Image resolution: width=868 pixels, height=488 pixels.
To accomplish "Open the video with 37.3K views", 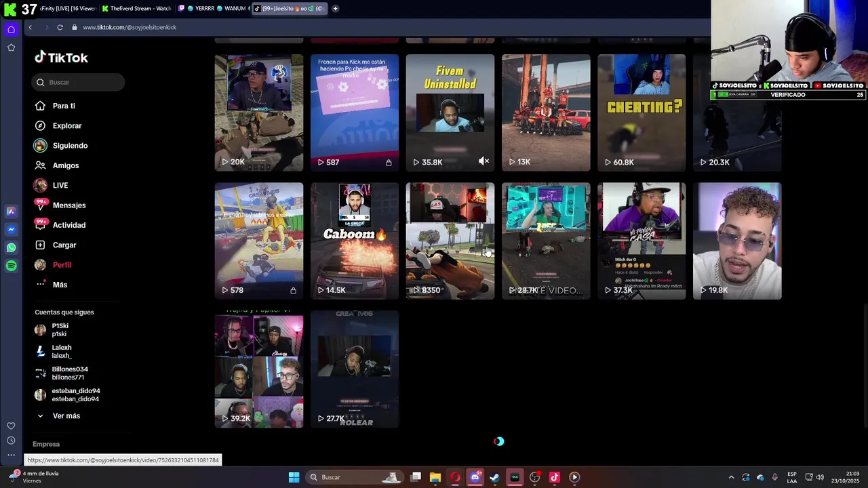I will (x=642, y=241).
